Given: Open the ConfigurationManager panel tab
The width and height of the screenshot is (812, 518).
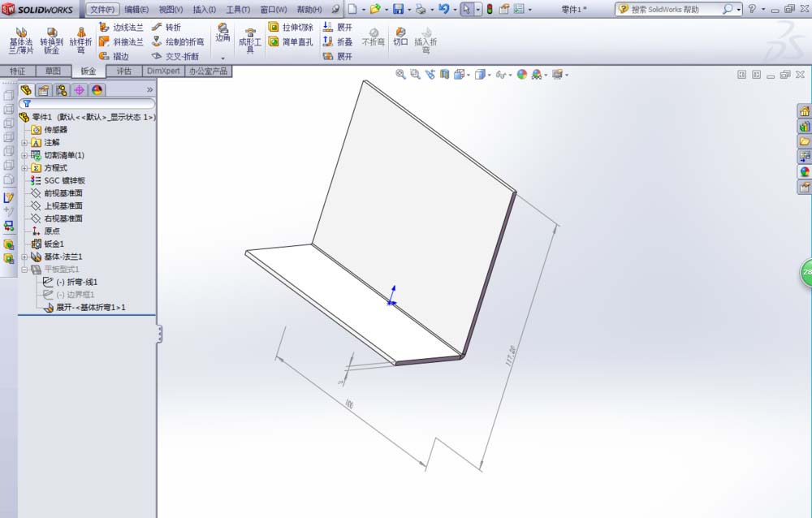Looking at the screenshot, I should tap(62, 90).
